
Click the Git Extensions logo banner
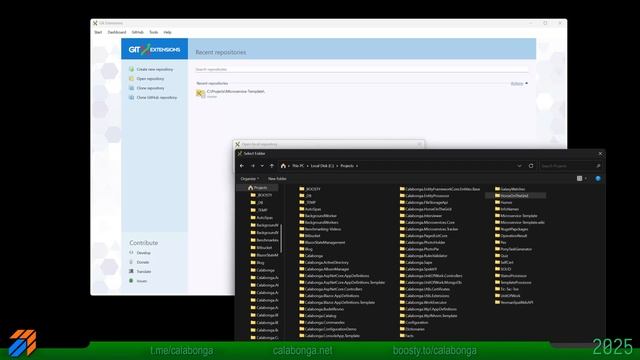(x=154, y=49)
